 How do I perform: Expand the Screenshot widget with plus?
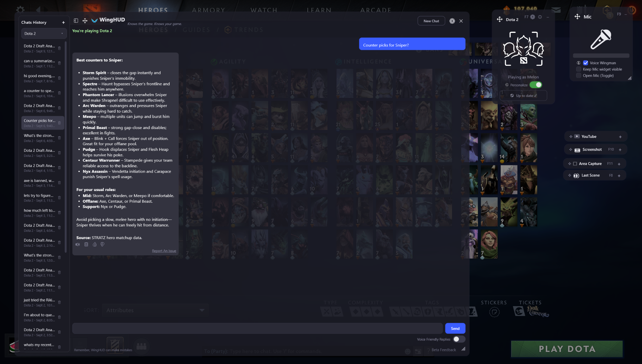620,150
